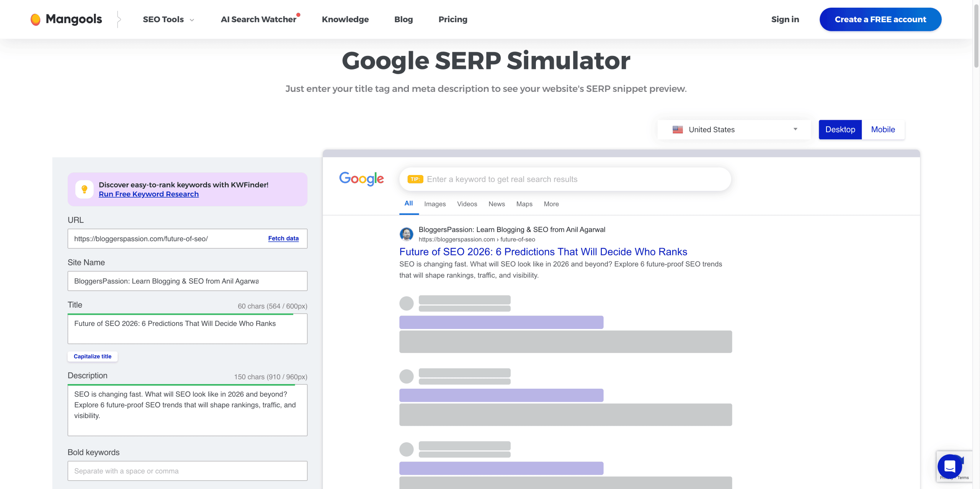Open the More search options

[551, 204]
